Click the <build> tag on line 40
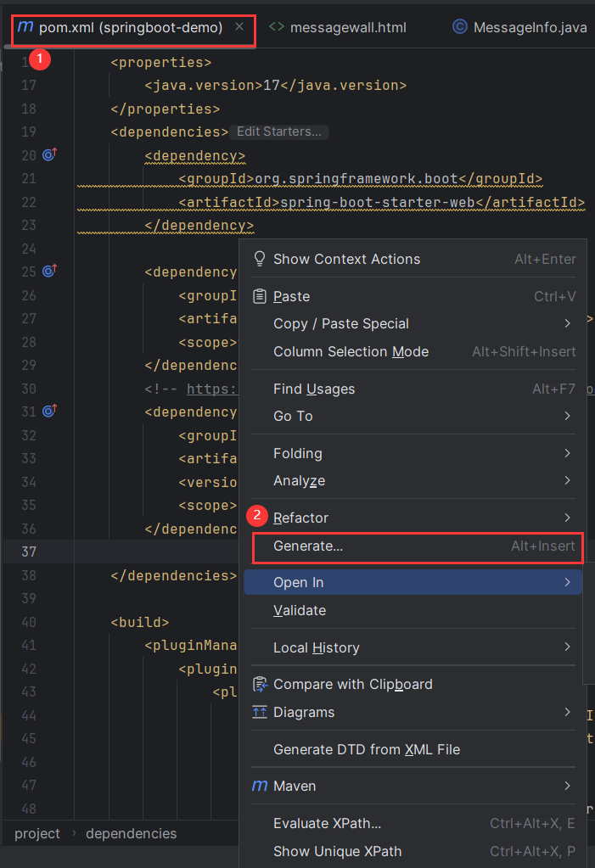Image resolution: width=595 pixels, height=868 pixels. pos(139,622)
